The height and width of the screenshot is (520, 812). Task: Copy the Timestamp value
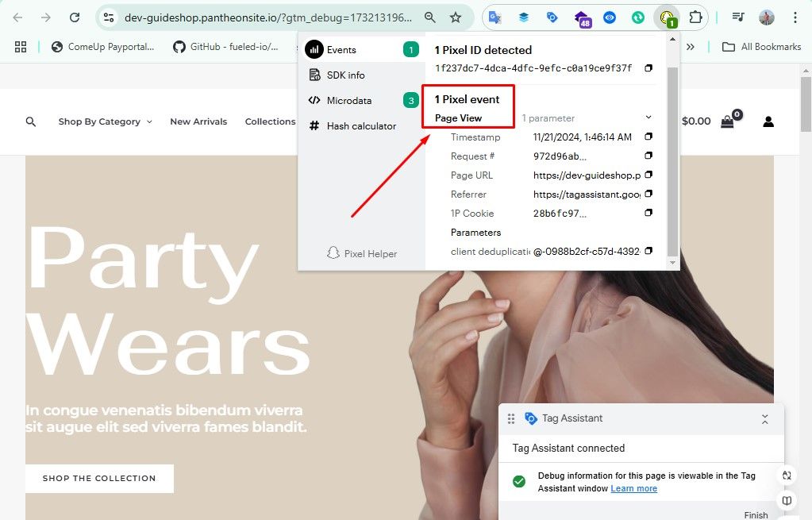coord(648,137)
